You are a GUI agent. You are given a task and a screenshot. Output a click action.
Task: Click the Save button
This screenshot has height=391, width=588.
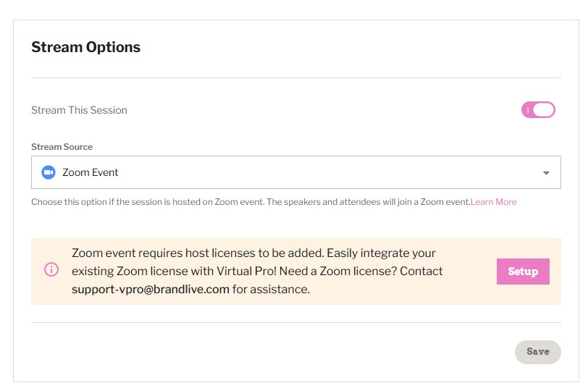click(x=538, y=352)
